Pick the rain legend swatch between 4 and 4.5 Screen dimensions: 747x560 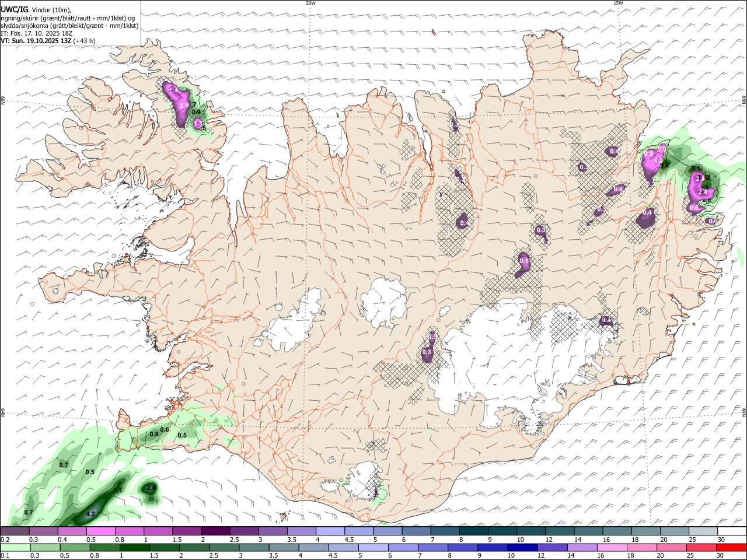pos(314,548)
